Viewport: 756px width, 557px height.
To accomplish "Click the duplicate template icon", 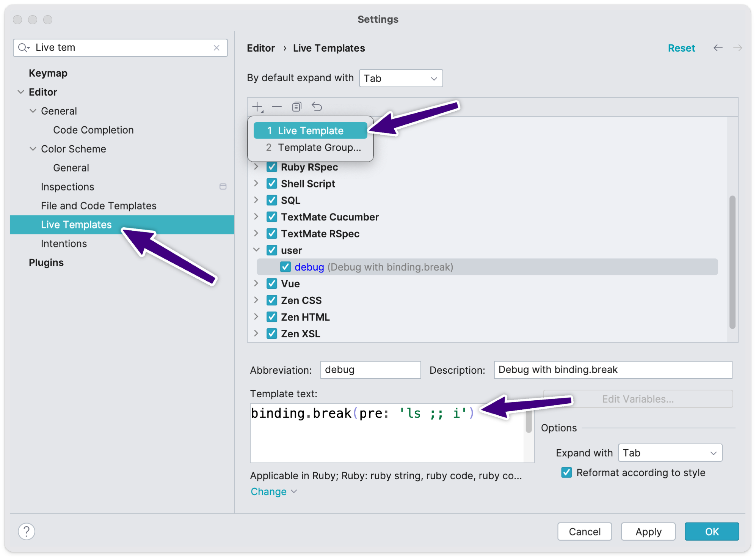I will click(x=297, y=107).
